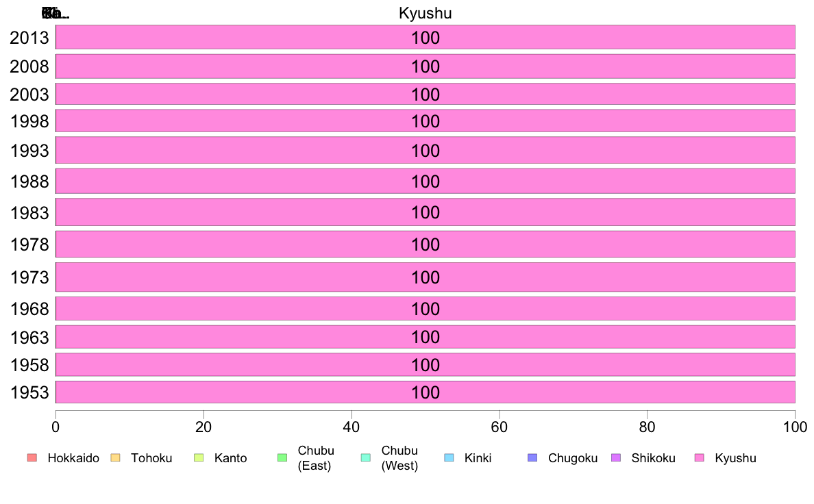Select the Kyushu legend label text

(x=735, y=458)
